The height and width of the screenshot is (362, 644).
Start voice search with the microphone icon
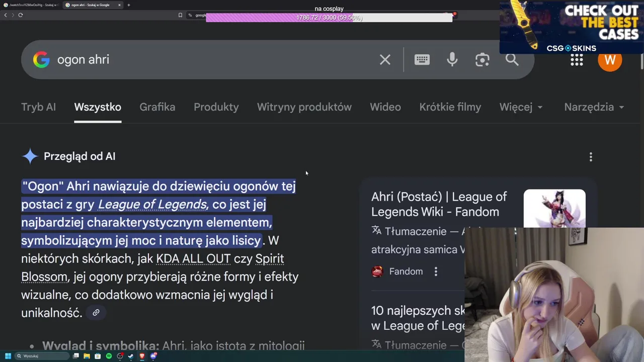452,60
